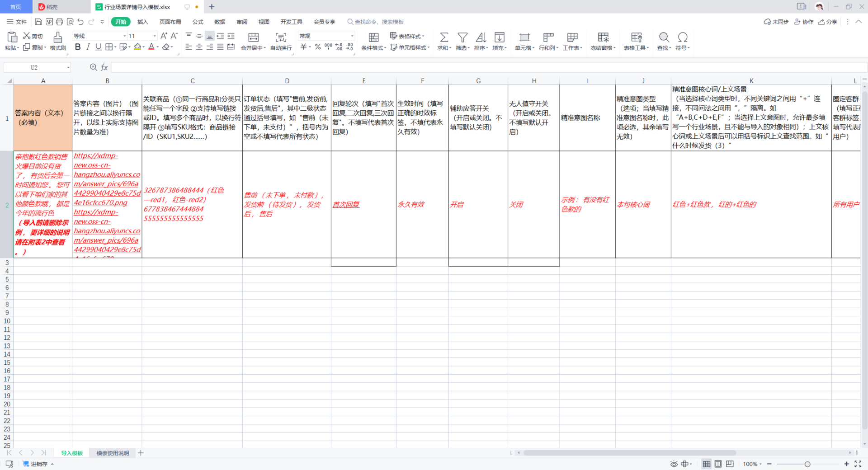Switch to Page Break Preview in status bar
Image resolution: width=868 pixels, height=470 pixels.
pyautogui.click(x=730, y=464)
